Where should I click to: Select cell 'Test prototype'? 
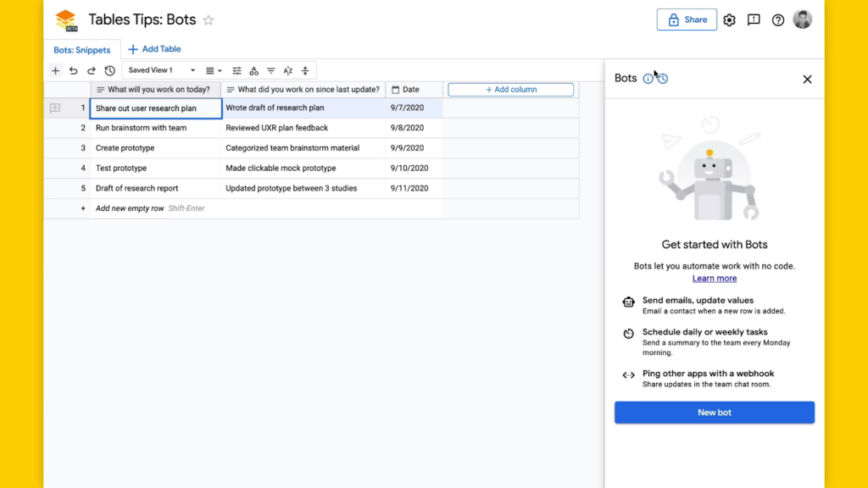(156, 169)
